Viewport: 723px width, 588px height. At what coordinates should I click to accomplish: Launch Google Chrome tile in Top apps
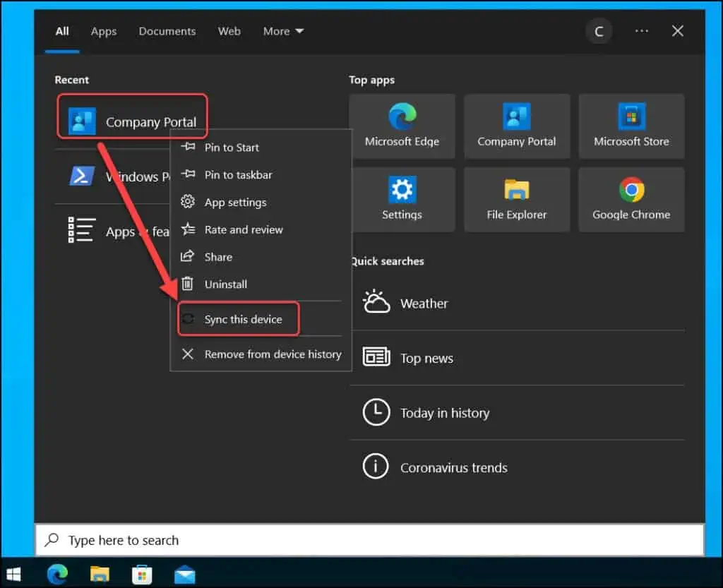(631, 200)
